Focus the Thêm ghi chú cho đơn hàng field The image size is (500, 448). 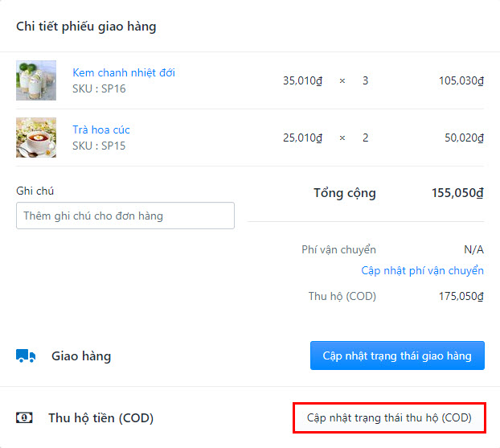tap(125, 216)
